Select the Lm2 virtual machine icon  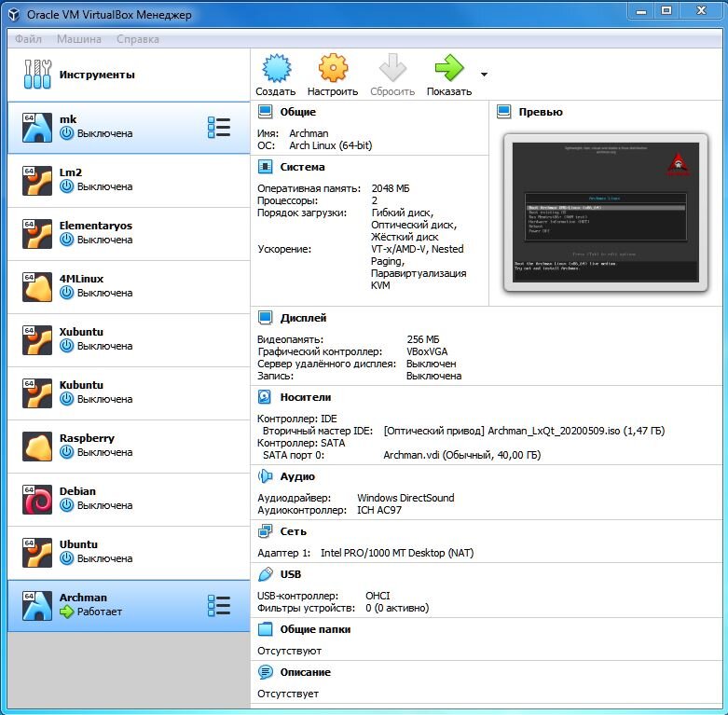(37, 181)
